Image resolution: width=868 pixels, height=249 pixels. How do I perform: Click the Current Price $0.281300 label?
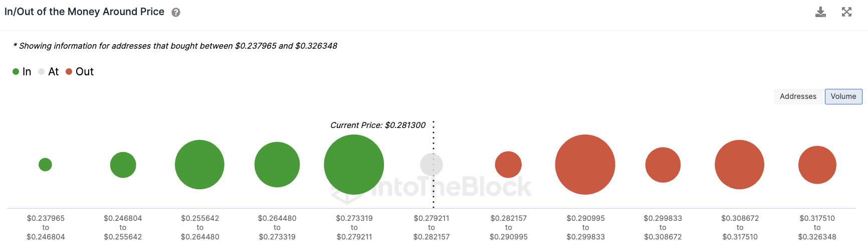tap(378, 125)
